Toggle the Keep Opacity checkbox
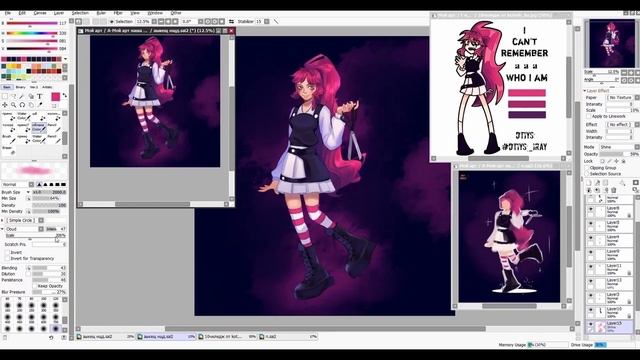The image size is (640, 360). pos(35,286)
